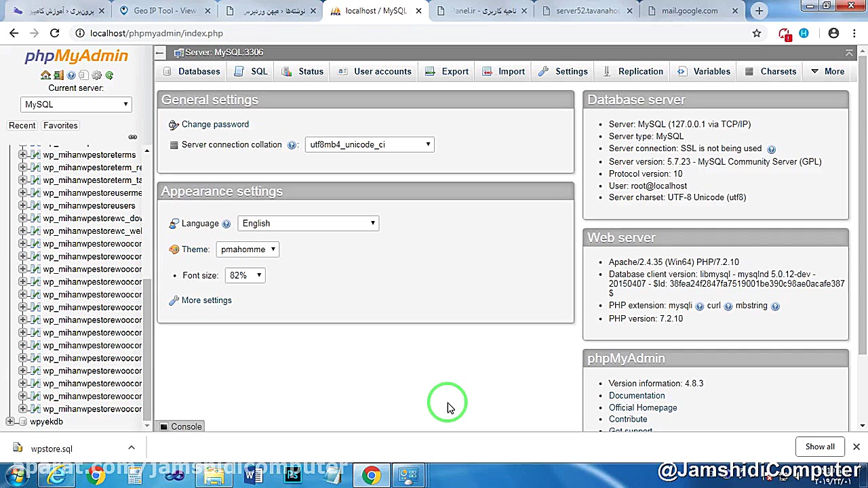Reload the page in the browser
Screen dimensions: 868x488
tap(54, 33)
